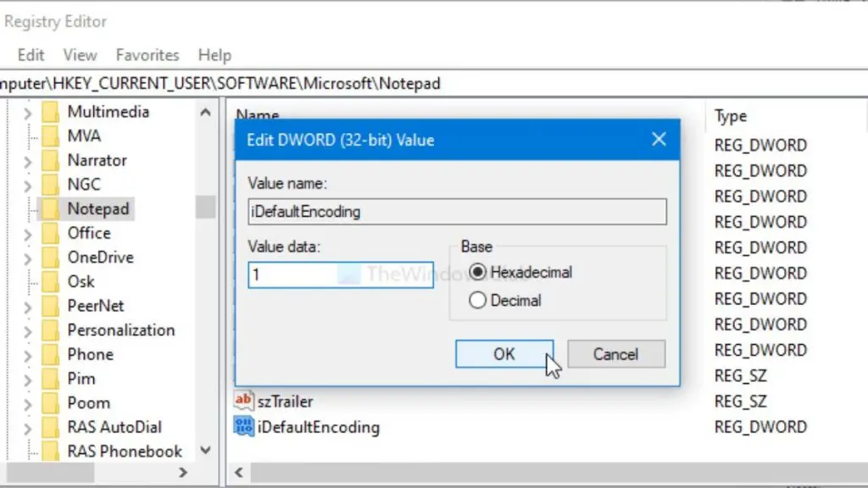The width and height of the screenshot is (868, 488).
Task: Click the RAS Phonebook folder icon
Action: (x=50, y=452)
